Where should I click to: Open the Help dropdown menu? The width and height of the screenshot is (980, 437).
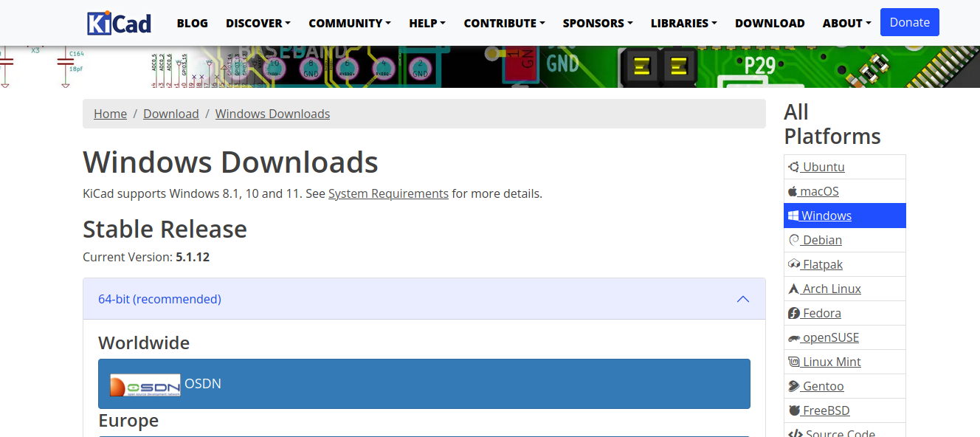tap(427, 23)
